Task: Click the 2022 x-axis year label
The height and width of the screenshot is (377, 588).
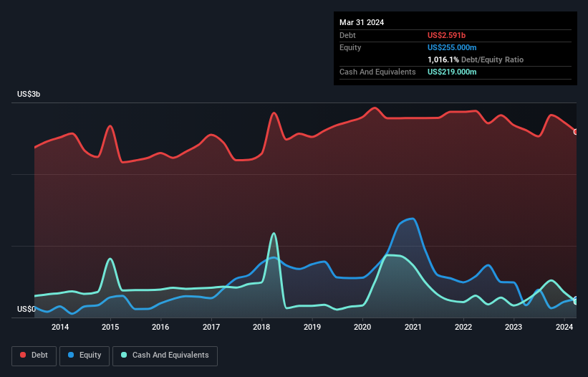Action: tap(463, 327)
